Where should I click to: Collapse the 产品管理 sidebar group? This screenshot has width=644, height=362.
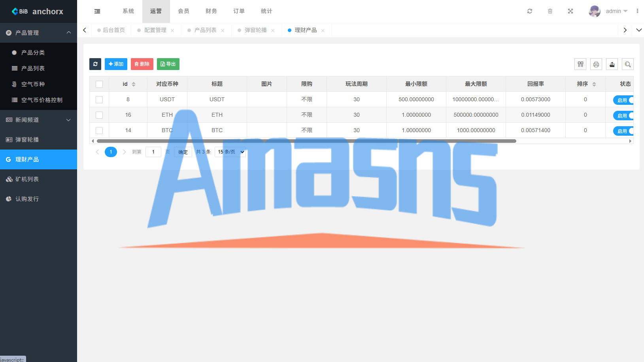tap(38, 33)
